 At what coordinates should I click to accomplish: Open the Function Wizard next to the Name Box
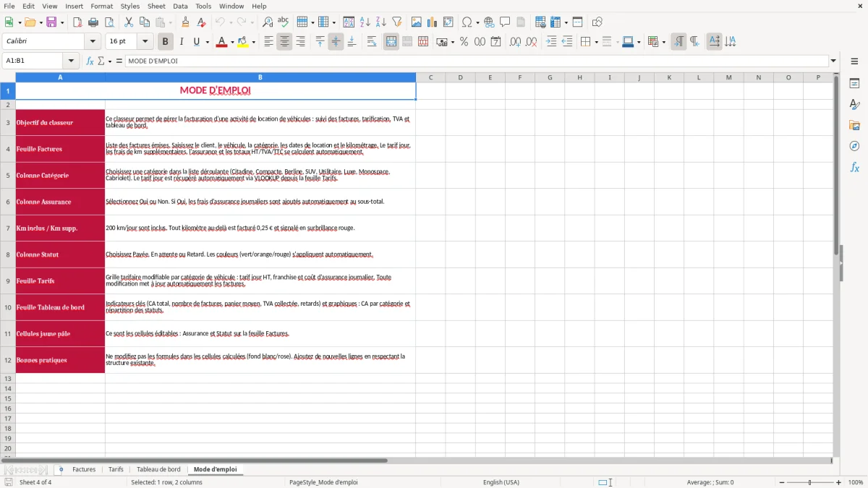[x=90, y=61]
